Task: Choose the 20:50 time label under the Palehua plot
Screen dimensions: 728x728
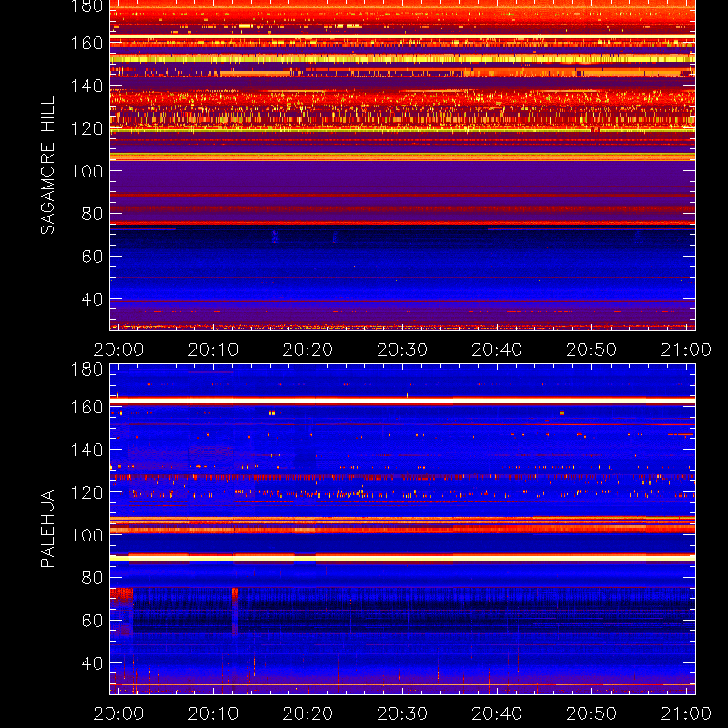Action: pos(591,713)
